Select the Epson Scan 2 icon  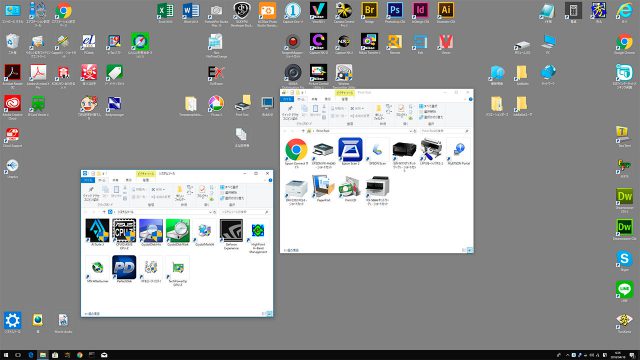click(350, 149)
